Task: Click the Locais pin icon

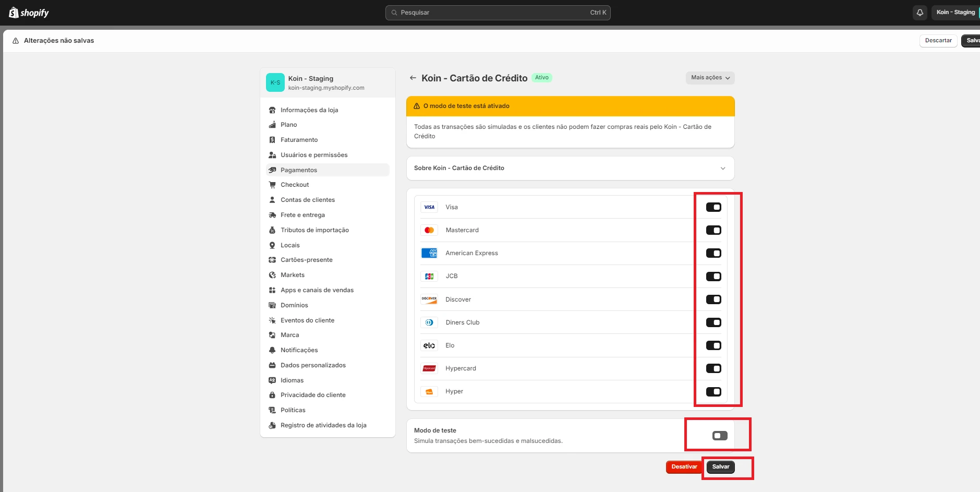Action: pyautogui.click(x=272, y=245)
